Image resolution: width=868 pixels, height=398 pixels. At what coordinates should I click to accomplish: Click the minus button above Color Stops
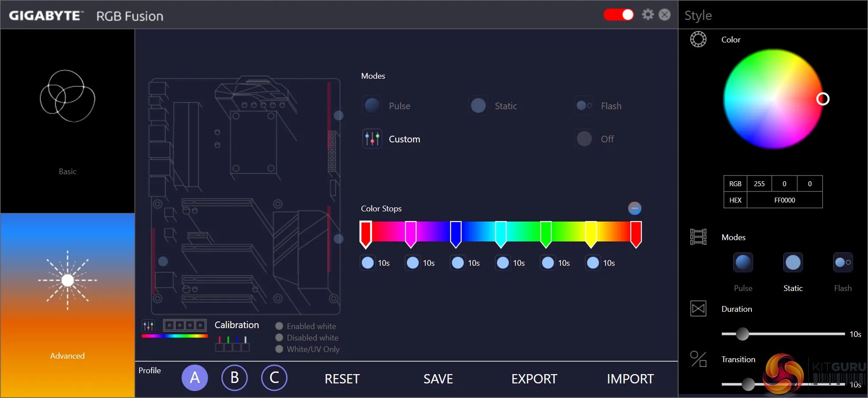pos(635,208)
